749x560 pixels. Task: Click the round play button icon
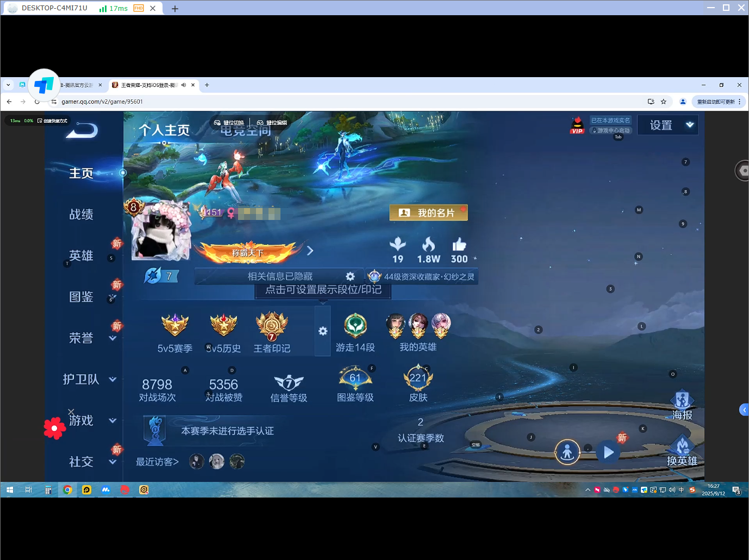click(608, 452)
